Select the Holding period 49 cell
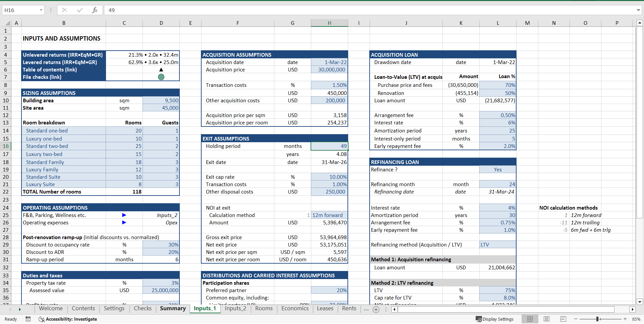The width and height of the screenshot is (644, 324). (x=329, y=146)
